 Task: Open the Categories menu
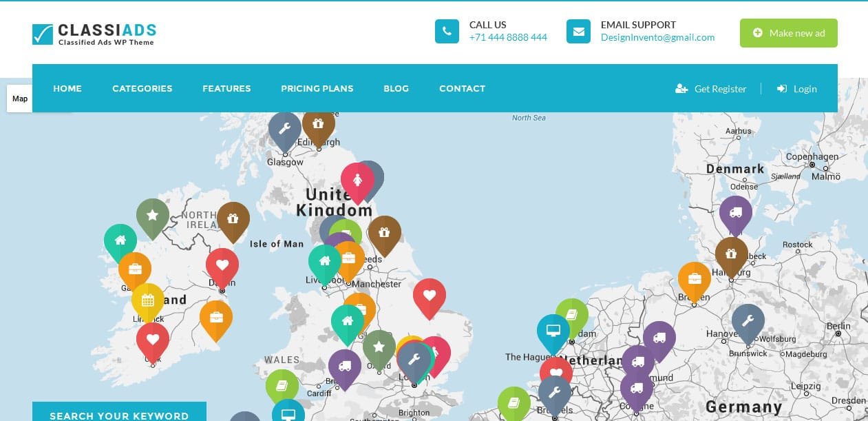coord(142,88)
